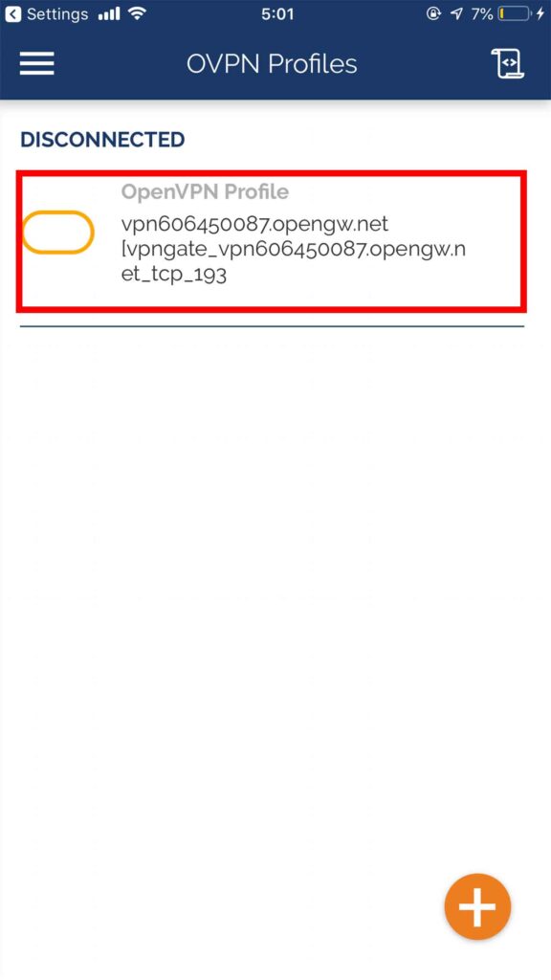Screen dimensions: 551x980
Task: Tap the rotation lock status icon
Action: point(433,13)
